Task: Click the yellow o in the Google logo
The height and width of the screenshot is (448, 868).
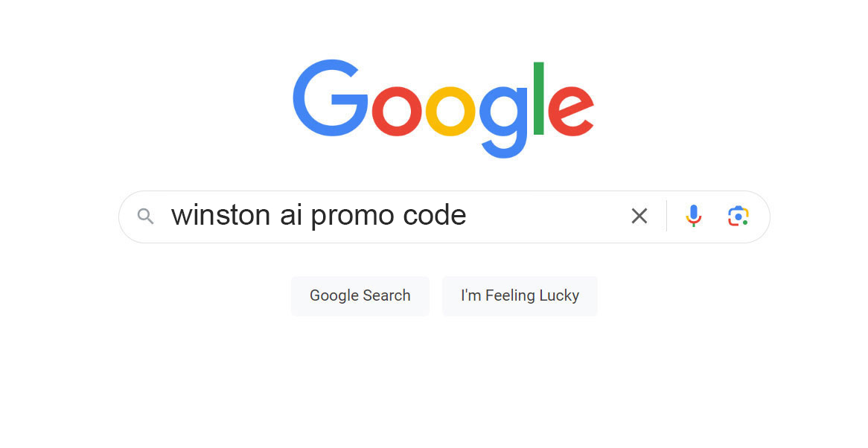Action: click(x=450, y=111)
